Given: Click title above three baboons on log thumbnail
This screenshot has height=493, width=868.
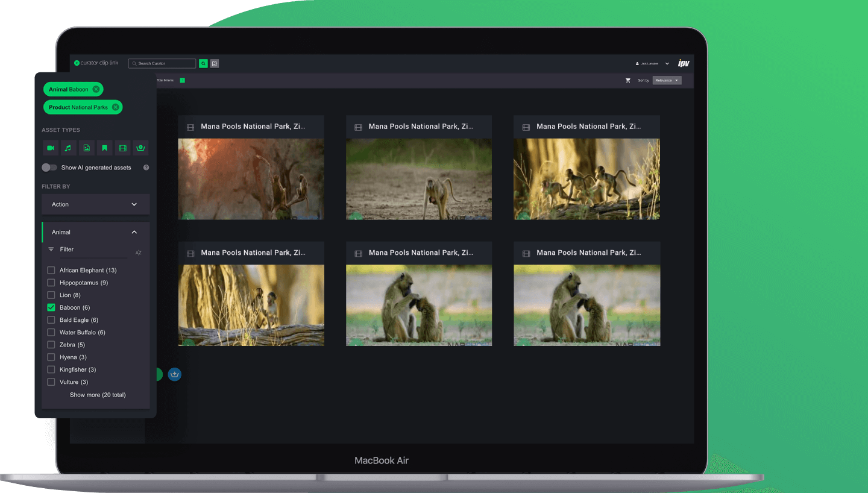Looking at the screenshot, I should click(x=588, y=127).
